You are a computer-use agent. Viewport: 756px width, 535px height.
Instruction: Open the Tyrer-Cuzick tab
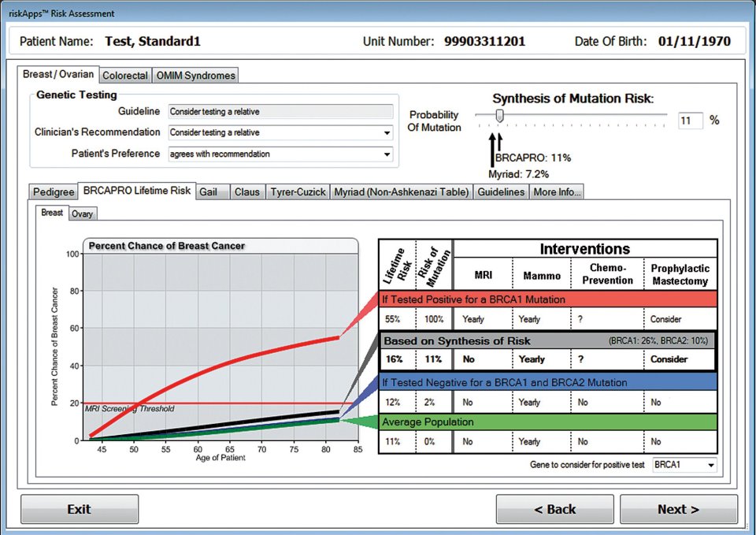click(x=298, y=192)
